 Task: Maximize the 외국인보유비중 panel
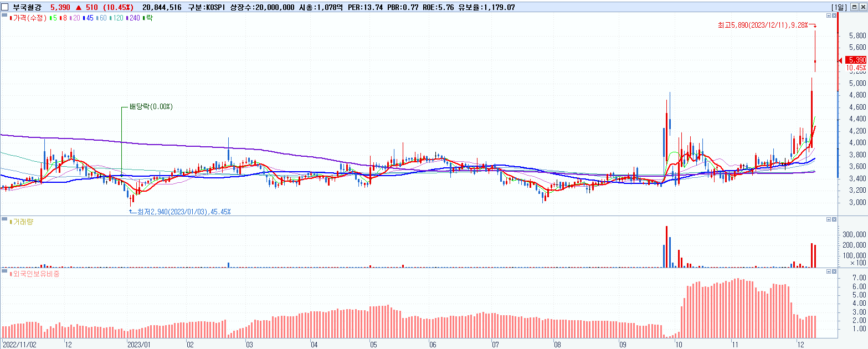coord(828,271)
